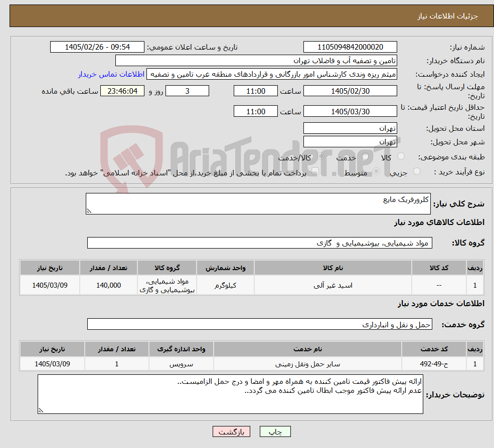Click the کیلوگرم unit cell

[225, 285]
